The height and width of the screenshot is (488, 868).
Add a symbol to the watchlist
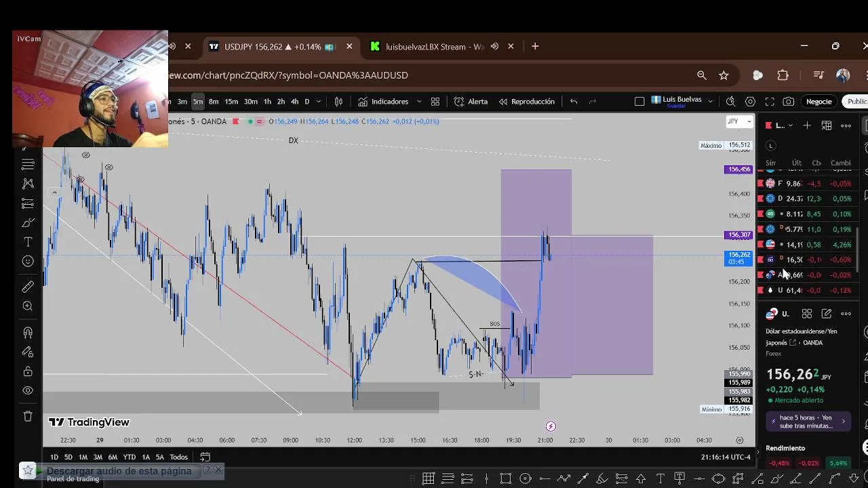pyautogui.click(x=807, y=125)
